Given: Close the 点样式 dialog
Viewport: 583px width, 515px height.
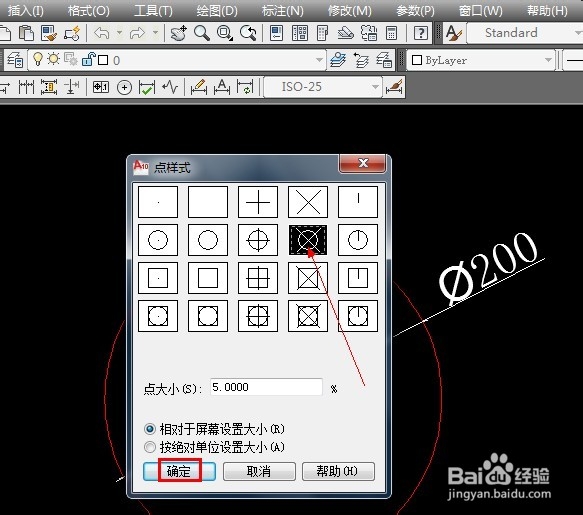Looking at the screenshot, I should (x=363, y=163).
